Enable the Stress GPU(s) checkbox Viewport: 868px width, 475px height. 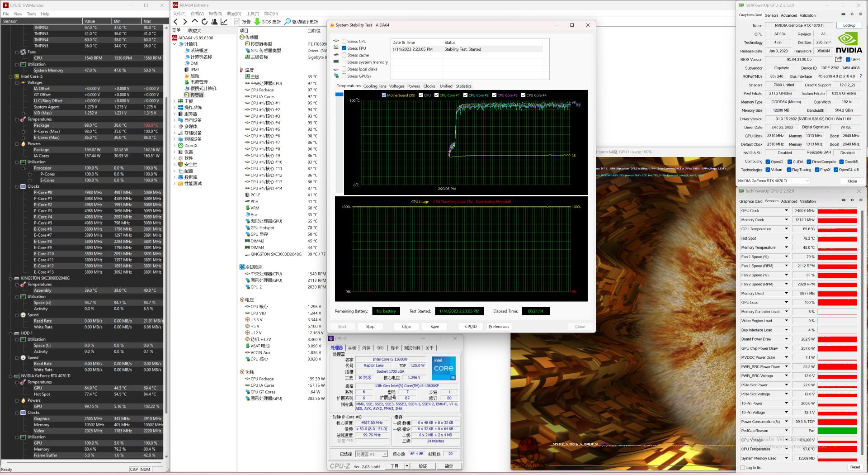[x=344, y=76]
